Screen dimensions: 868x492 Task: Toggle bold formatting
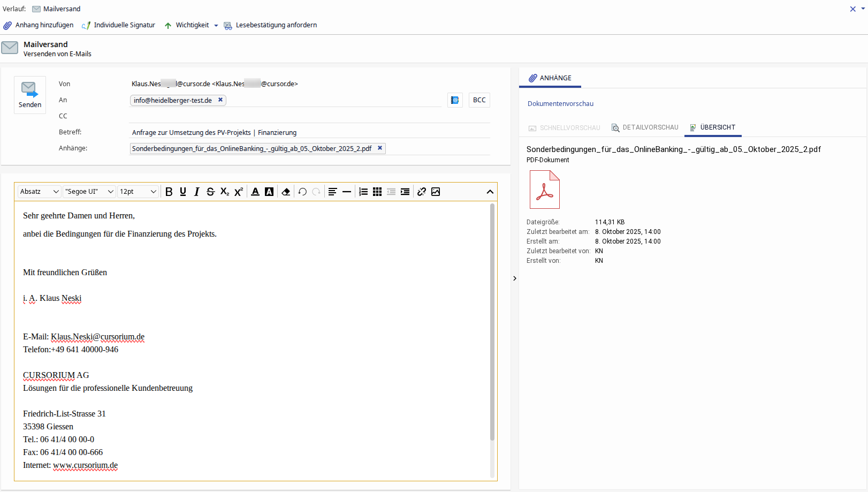point(169,192)
